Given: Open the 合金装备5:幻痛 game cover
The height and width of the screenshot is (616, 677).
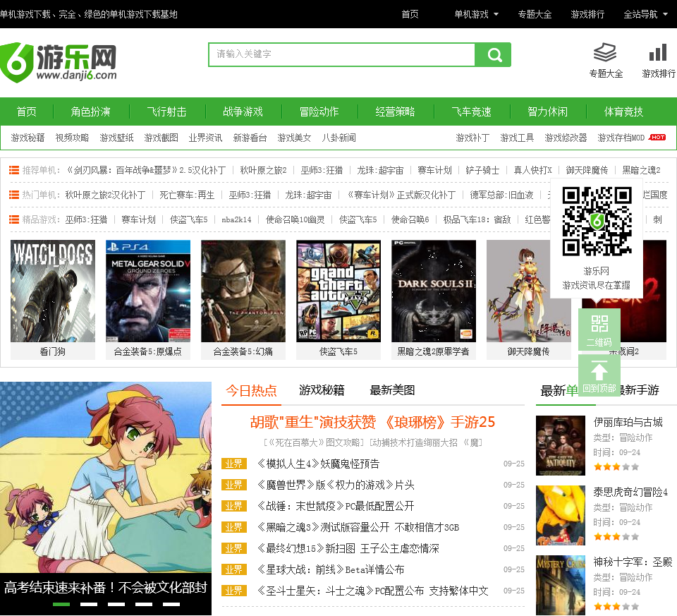Looking at the screenshot, I should tap(243, 291).
